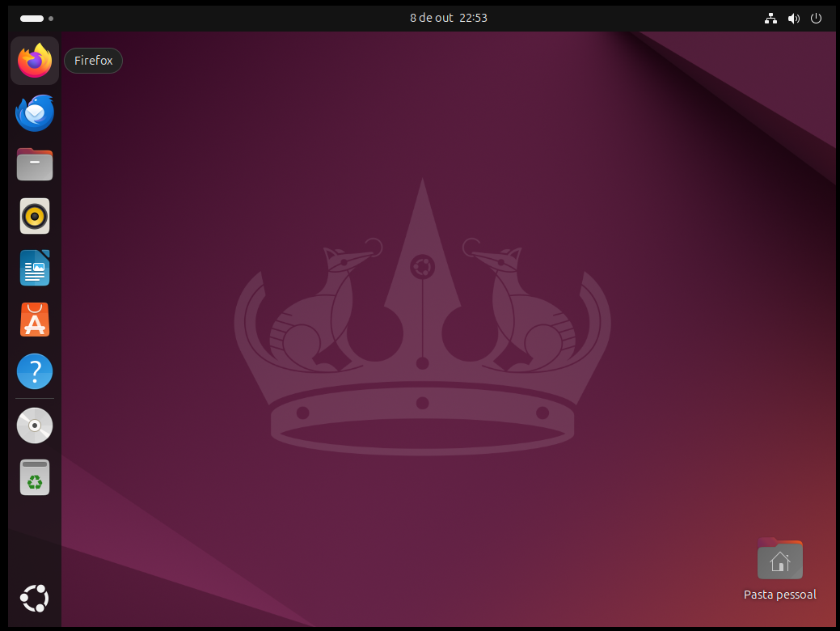Open LibreOffice Writer
Screen dimensions: 840x631
click(34, 268)
